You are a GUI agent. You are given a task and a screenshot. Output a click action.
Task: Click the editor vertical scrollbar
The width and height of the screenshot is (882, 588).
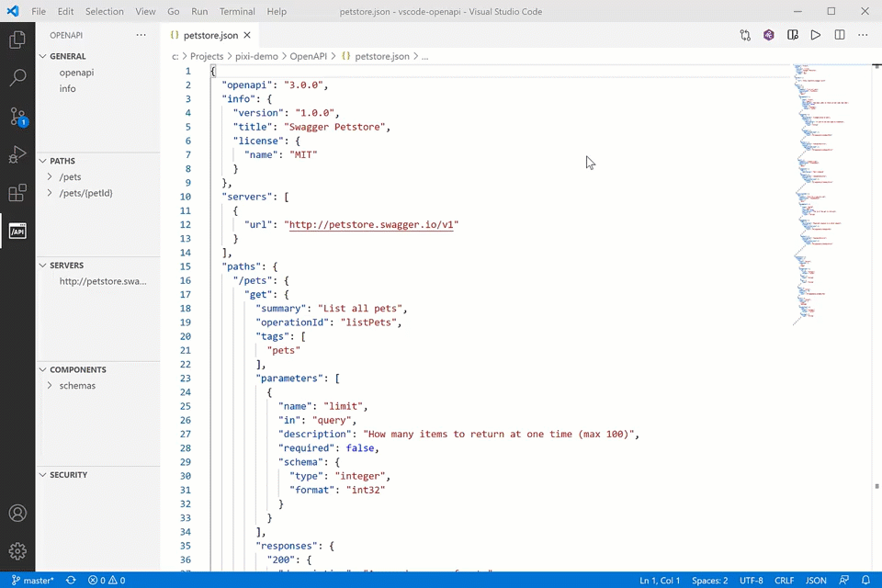(x=876, y=317)
